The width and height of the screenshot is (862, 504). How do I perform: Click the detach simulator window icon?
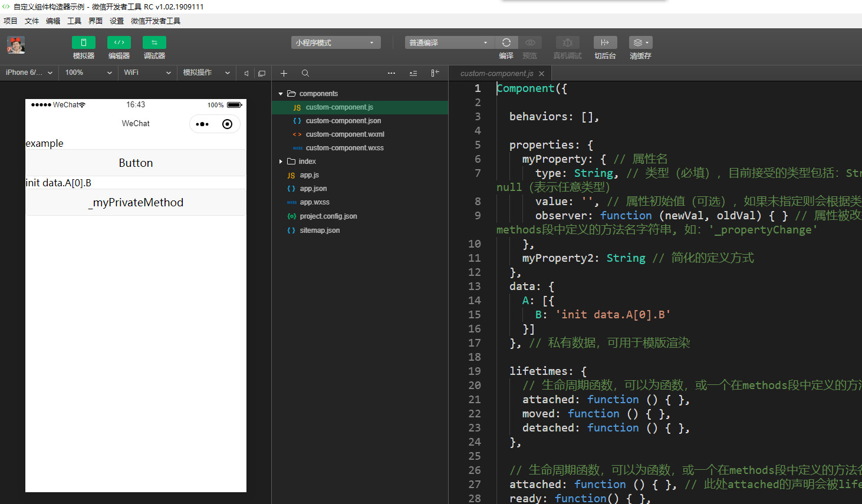(x=262, y=73)
